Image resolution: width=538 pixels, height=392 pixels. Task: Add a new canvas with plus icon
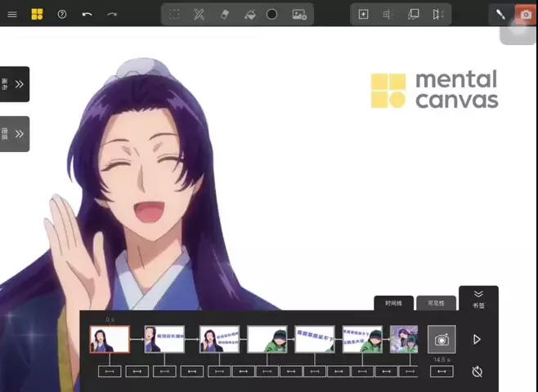[x=363, y=15]
